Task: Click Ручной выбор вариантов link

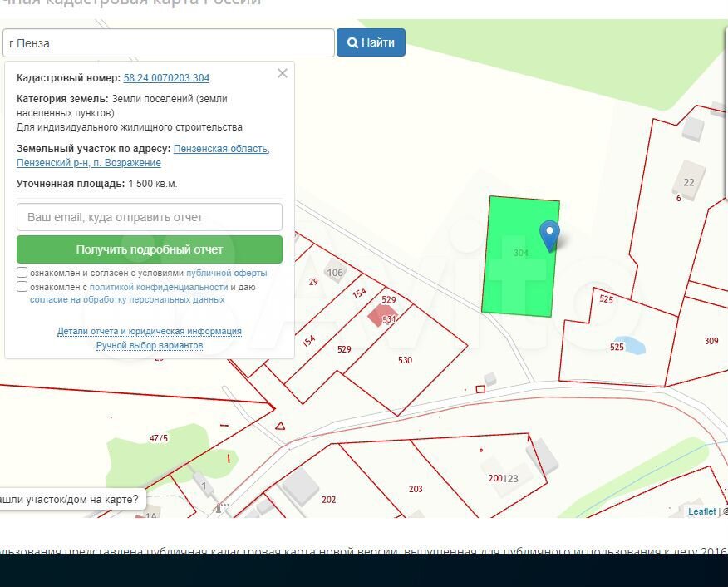Action: [x=150, y=345]
